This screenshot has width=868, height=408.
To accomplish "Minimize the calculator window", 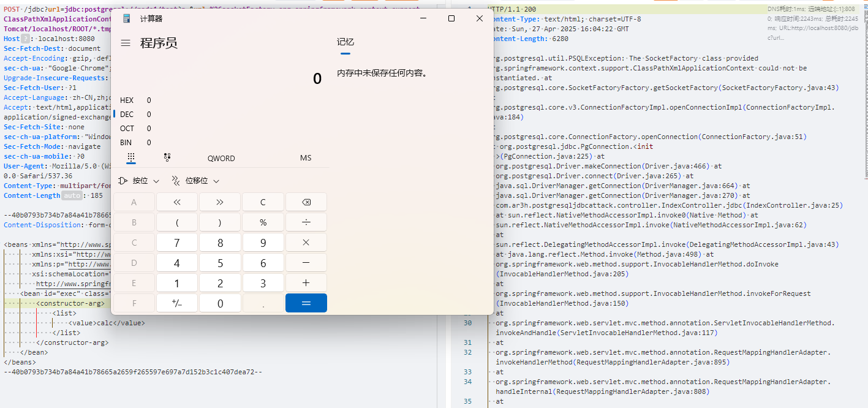I will 423,18.
